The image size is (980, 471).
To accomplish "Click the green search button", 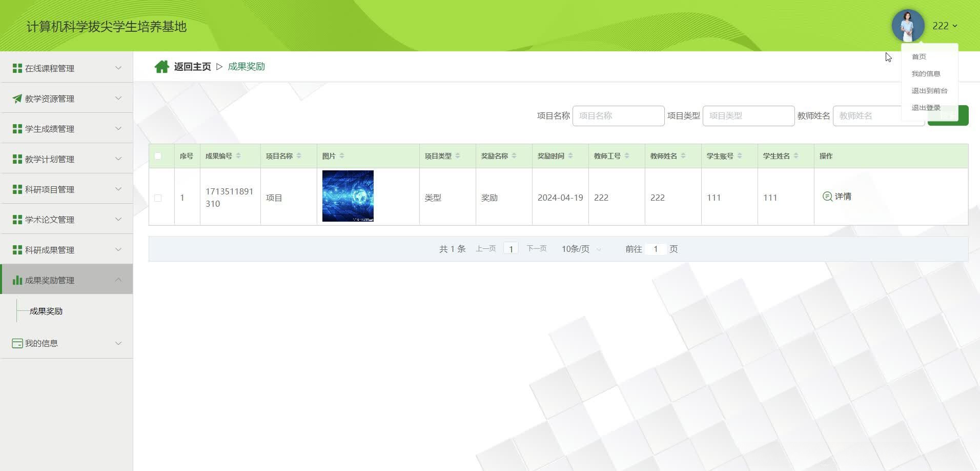I will coord(948,115).
